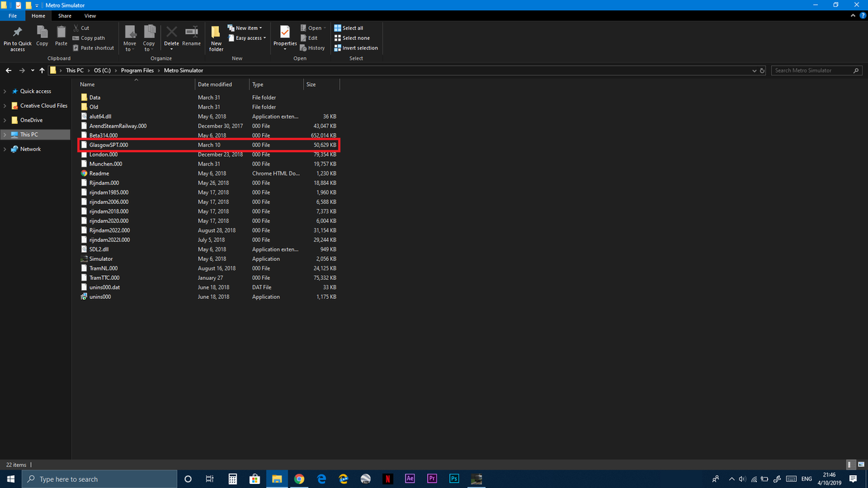Open file History from ribbon
This screenshot has height=488, width=868.
pyautogui.click(x=313, y=48)
